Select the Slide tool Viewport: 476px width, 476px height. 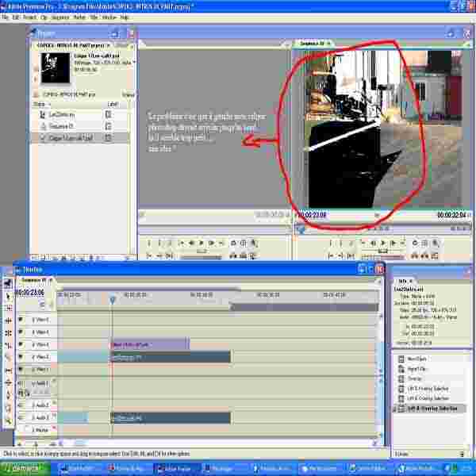pos(8,382)
